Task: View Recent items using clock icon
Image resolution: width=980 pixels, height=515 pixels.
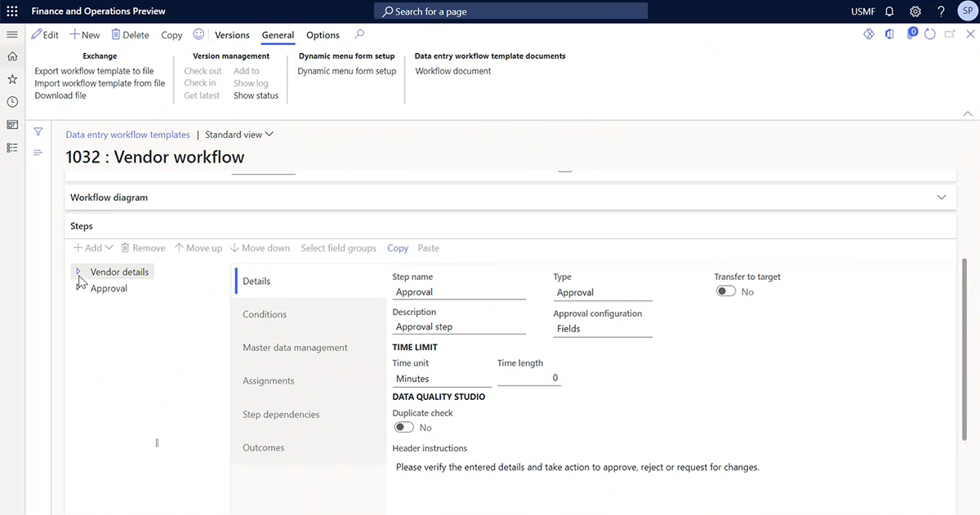Action: (11, 101)
